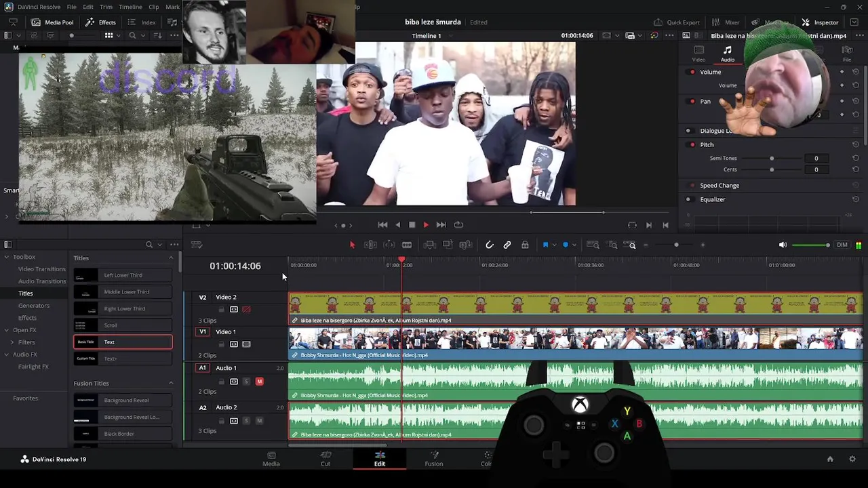
Task: Select Inspector Audio tab
Action: [727, 54]
